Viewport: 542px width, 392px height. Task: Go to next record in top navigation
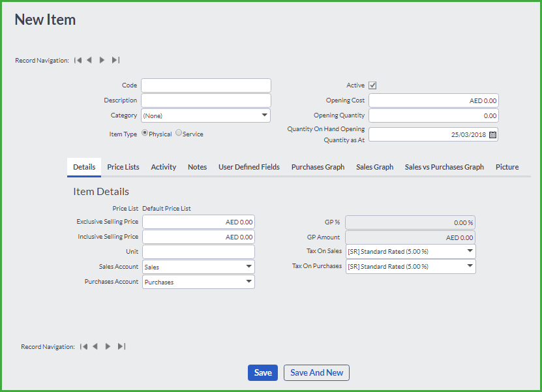tap(102, 60)
